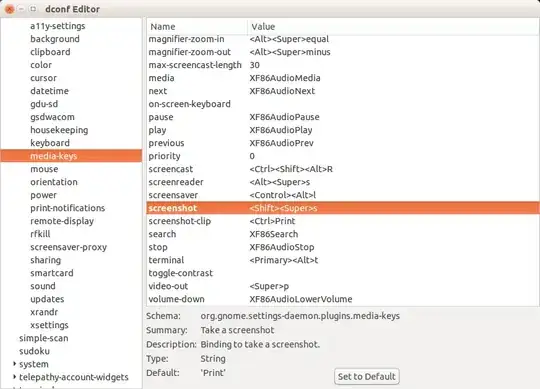Screen dimensions: 540x389
Task: Open gsdwacom tree entry
Action: point(52,117)
